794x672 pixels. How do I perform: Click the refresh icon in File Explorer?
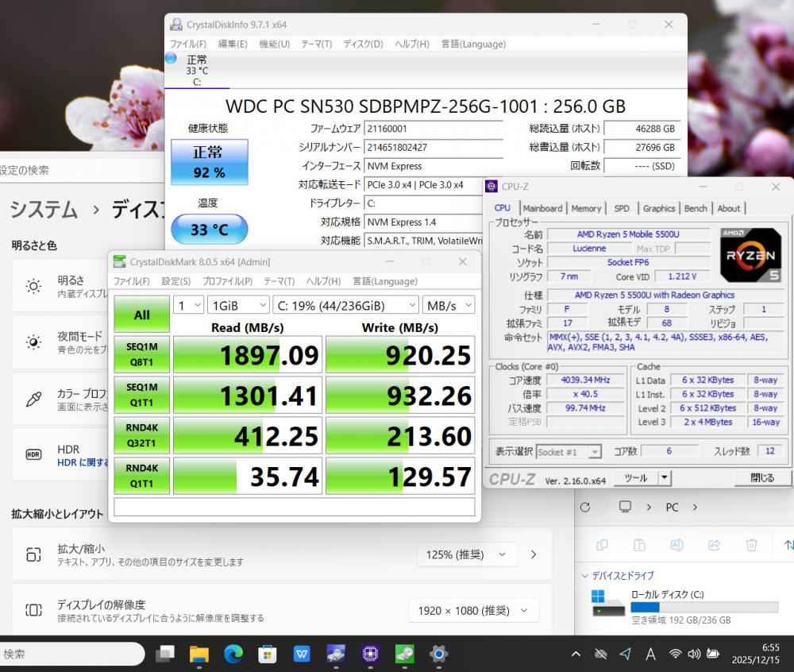tap(585, 507)
